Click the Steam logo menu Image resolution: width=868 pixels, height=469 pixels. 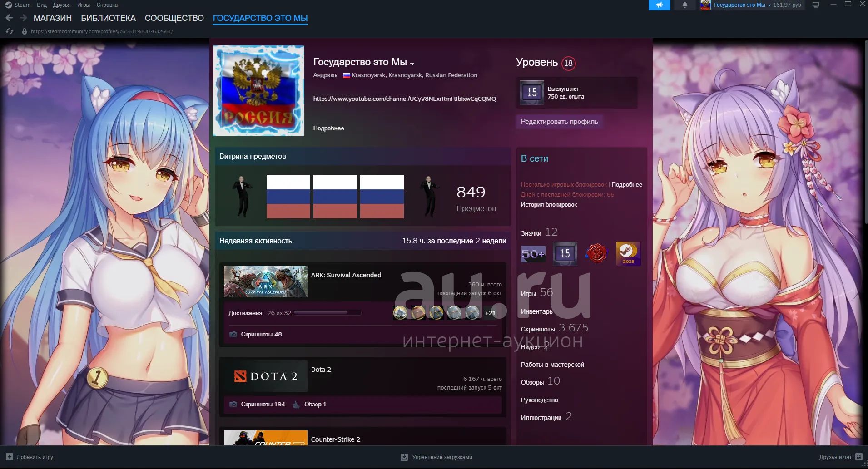(8, 5)
